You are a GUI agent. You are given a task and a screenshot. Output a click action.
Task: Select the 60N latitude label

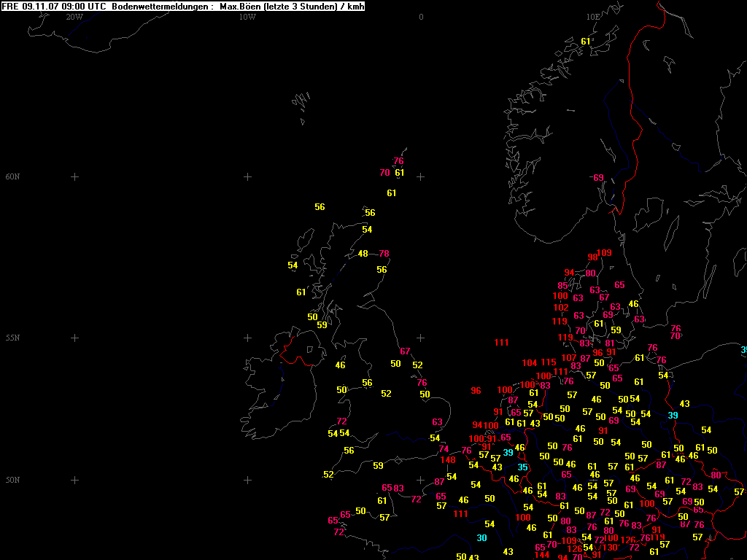(12, 176)
